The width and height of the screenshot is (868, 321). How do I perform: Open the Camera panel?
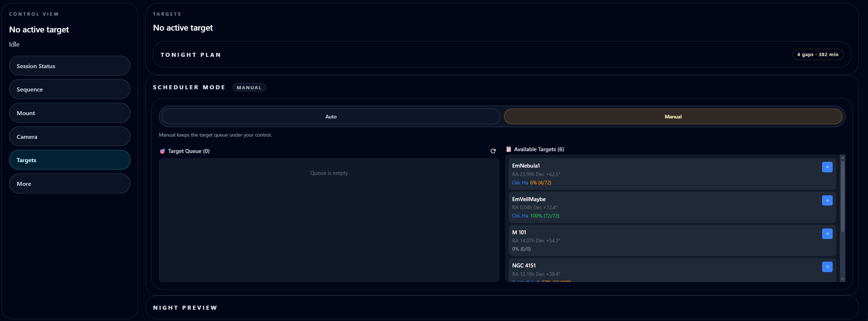(x=70, y=137)
